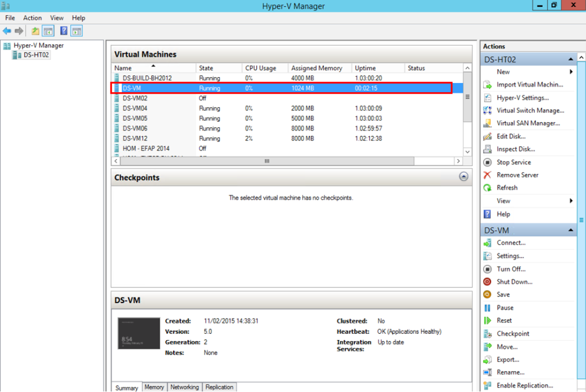Select the DS-VM12 virtual machine row
Viewport: 586px width, 392px height.
287,139
